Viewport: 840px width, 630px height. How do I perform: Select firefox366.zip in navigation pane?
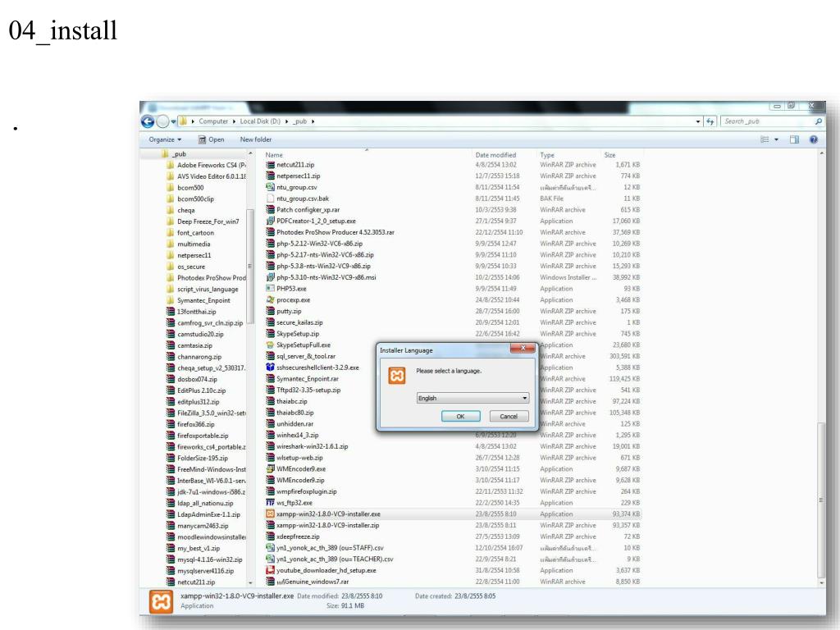click(x=190, y=424)
